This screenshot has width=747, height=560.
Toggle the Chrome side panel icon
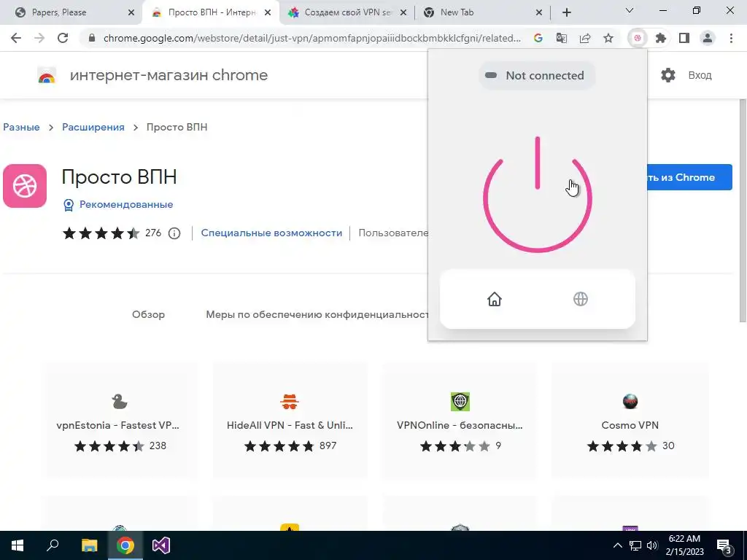[684, 38]
